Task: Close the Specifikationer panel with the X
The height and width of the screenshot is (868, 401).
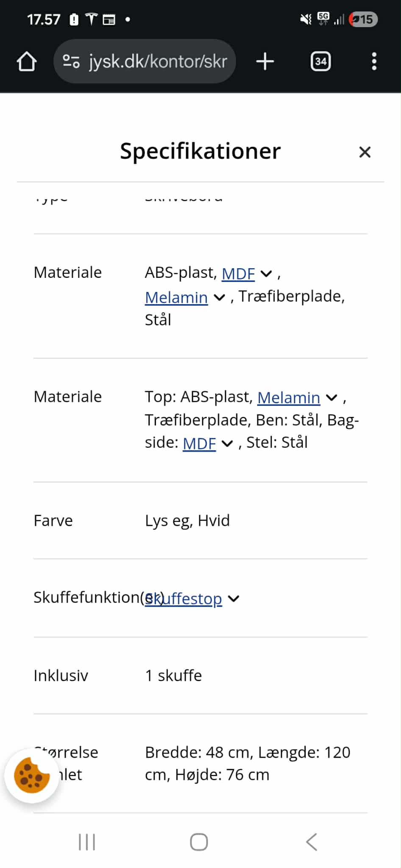Action: click(365, 152)
